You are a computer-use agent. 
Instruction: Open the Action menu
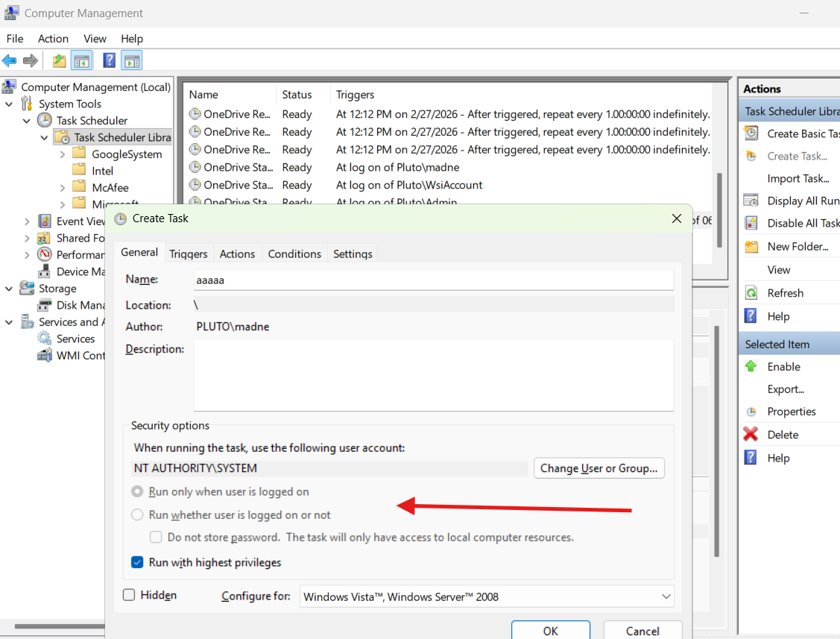click(53, 39)
